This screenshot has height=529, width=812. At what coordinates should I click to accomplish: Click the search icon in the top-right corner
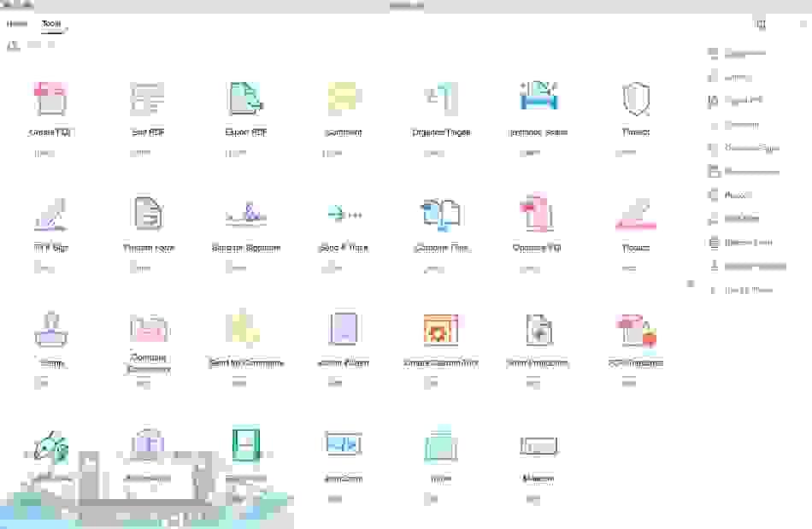(760, 24)
